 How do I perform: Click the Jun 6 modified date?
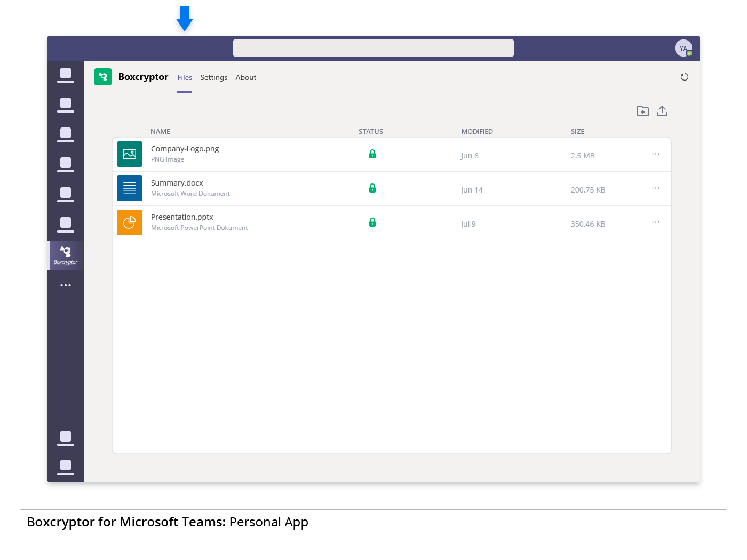pyautogui.click(x=470, y=156)
